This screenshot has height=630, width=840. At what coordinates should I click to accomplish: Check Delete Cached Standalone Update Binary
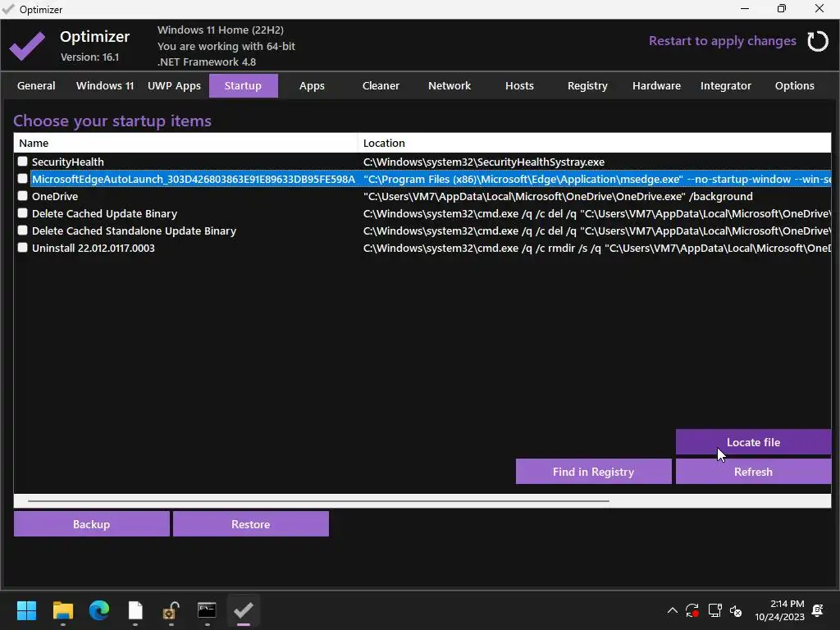click(22, 230)
